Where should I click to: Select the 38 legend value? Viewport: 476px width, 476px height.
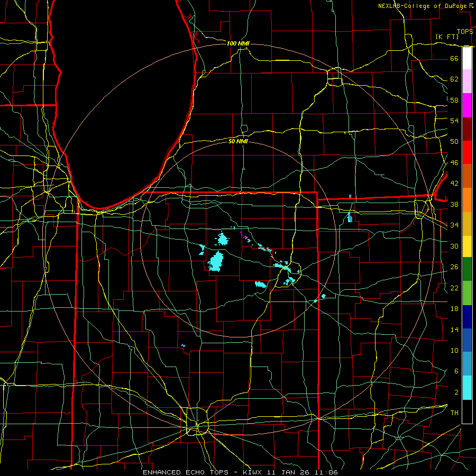click(x=454, y=204)
